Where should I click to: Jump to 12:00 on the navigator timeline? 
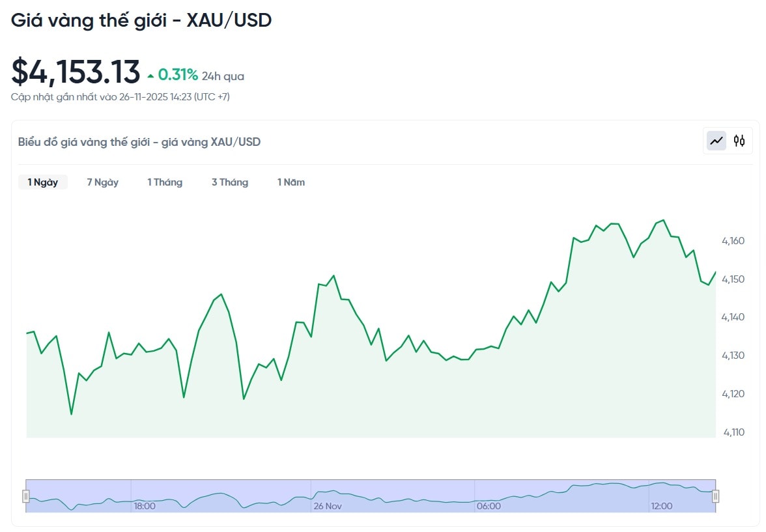[661, 506]
